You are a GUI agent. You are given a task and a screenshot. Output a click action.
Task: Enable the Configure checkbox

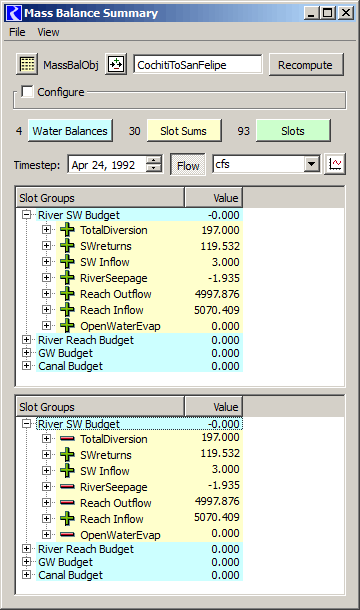(x=27, y=92)
